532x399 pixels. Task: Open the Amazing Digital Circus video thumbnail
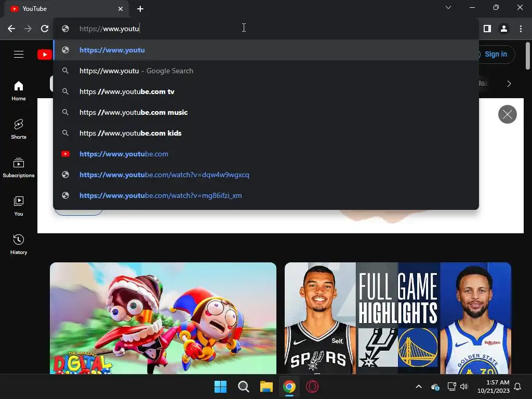[163, 318]
